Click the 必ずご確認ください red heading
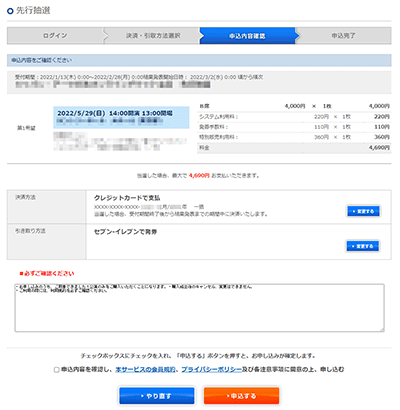400x410 pixels. (47, 274)
